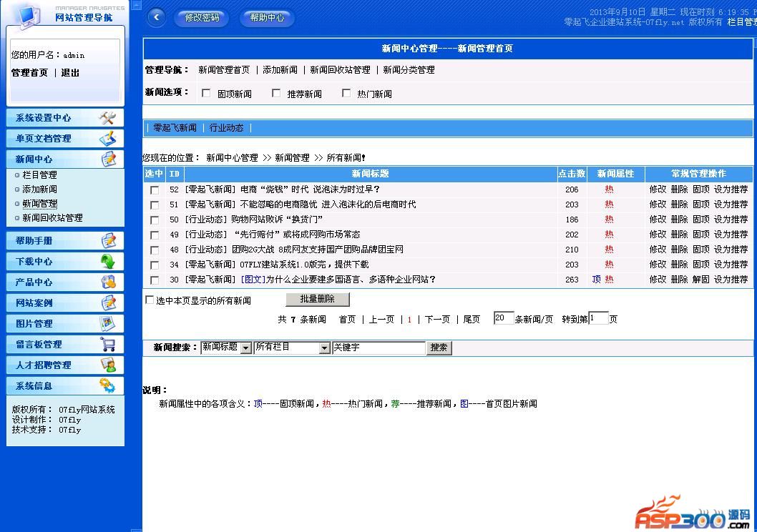Open 下载中心 menu section

click(65, 262)
